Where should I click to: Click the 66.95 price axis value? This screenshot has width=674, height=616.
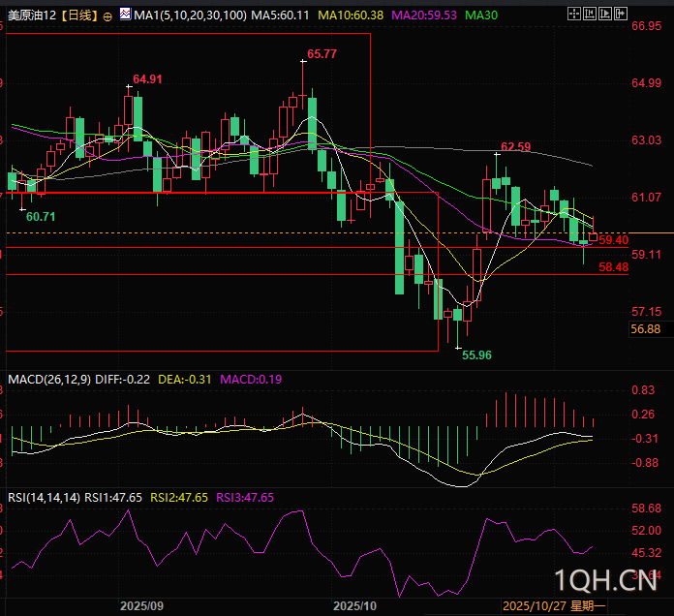pyautogui.click(x=646, y=26)
